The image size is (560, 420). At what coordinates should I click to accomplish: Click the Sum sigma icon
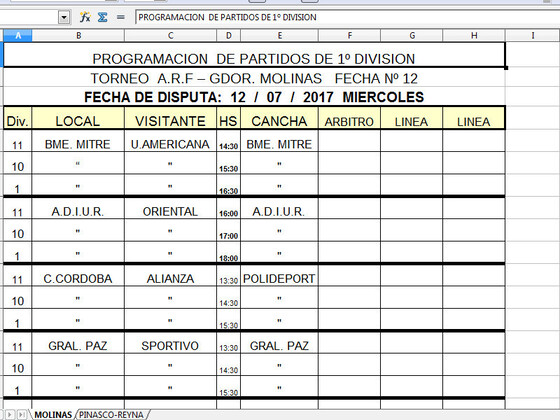[x=102, y=17]
